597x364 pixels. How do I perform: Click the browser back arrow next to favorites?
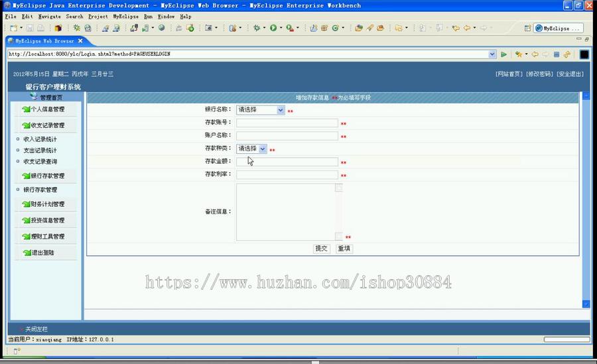click(x=535, y=54)
